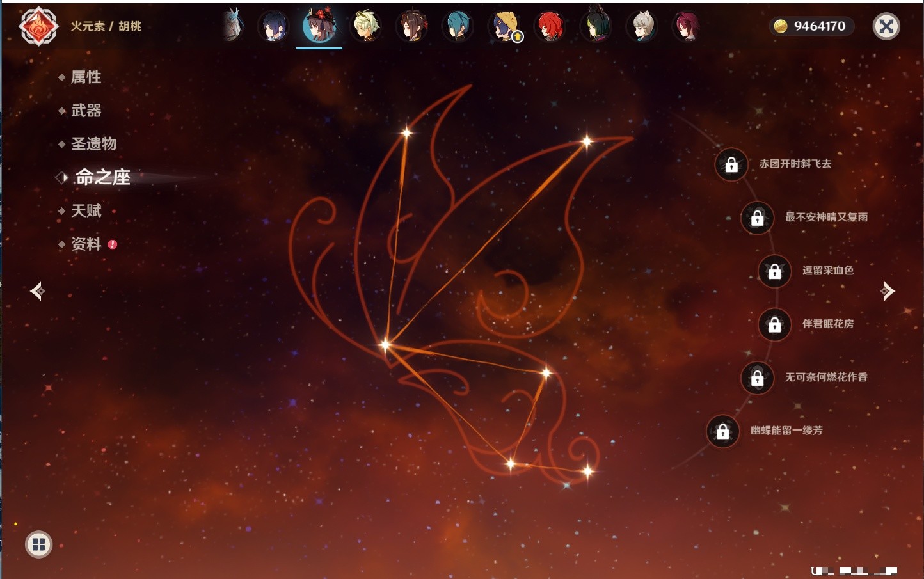Screen dimensions: 924x579
Task: Click the 伴君眠花房 label
Action: [828, 324]
